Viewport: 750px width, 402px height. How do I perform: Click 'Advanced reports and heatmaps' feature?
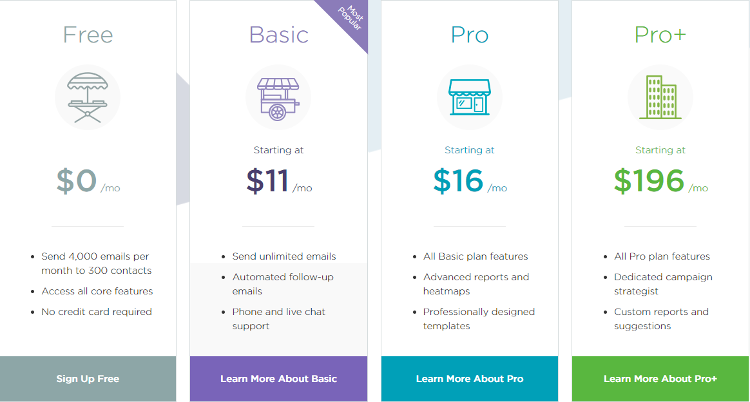476,284
